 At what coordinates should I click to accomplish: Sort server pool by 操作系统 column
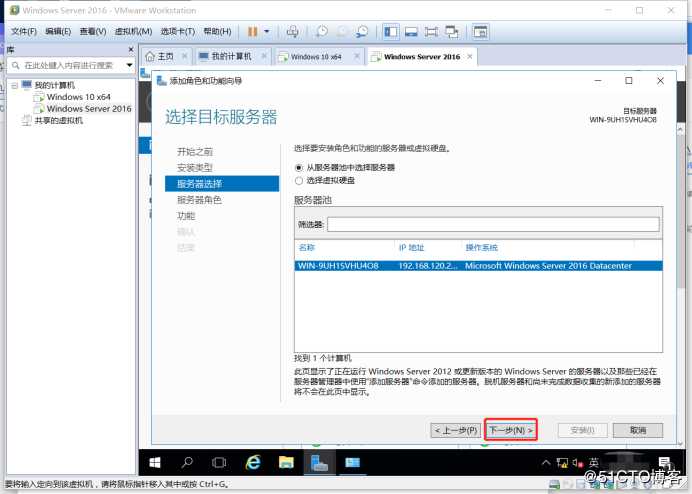click(x=481, y=248)
